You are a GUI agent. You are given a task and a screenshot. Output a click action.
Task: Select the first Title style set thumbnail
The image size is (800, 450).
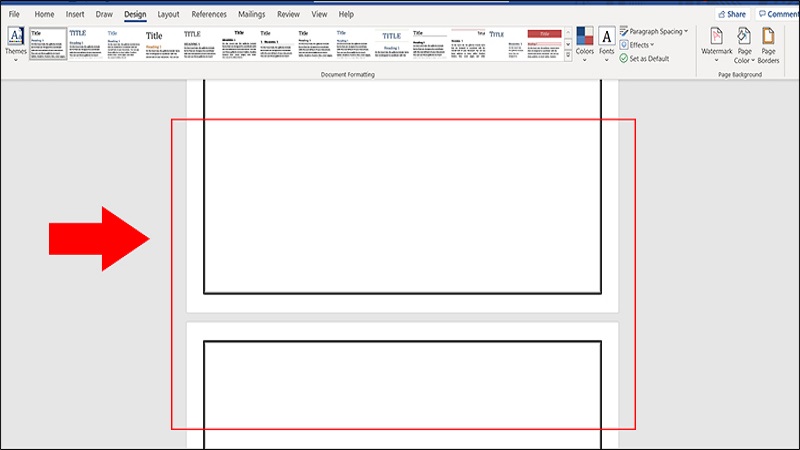click(47, 45)
